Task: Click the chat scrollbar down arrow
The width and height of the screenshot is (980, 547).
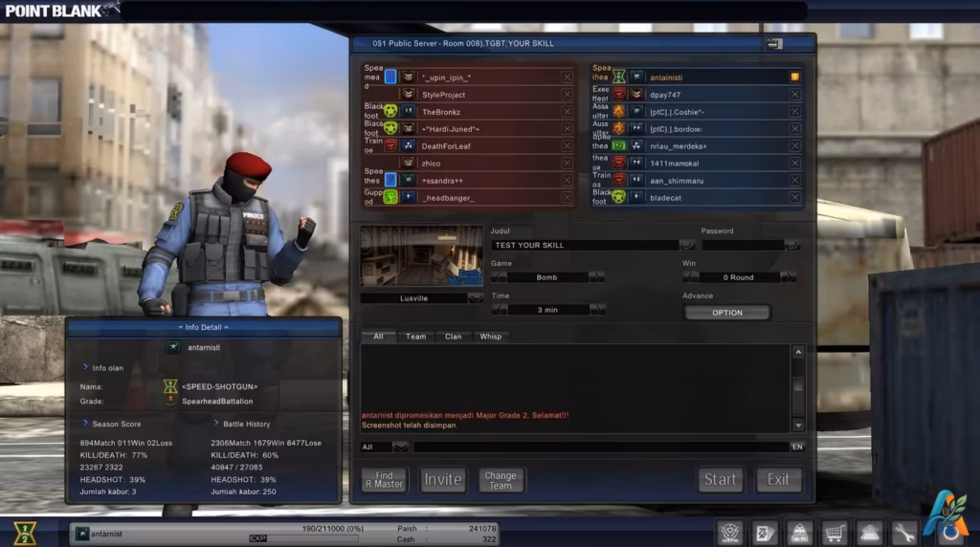Action: tap(798, 426)
